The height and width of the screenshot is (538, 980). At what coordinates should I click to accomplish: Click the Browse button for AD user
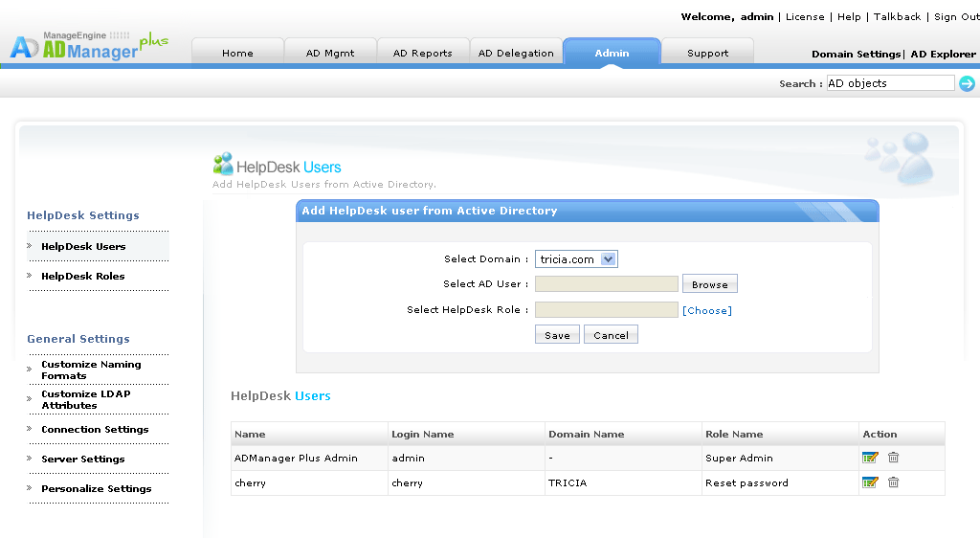(709, 284)
